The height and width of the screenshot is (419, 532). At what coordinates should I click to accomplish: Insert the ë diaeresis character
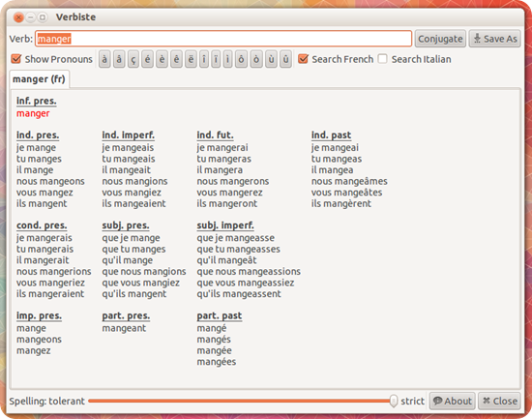(191, 59)
